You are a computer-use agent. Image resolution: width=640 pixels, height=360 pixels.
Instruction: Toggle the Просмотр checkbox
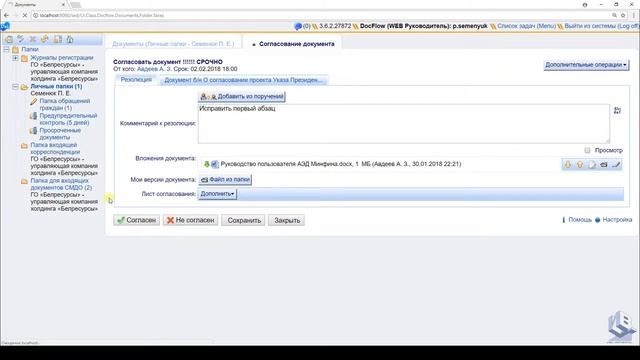587,151
